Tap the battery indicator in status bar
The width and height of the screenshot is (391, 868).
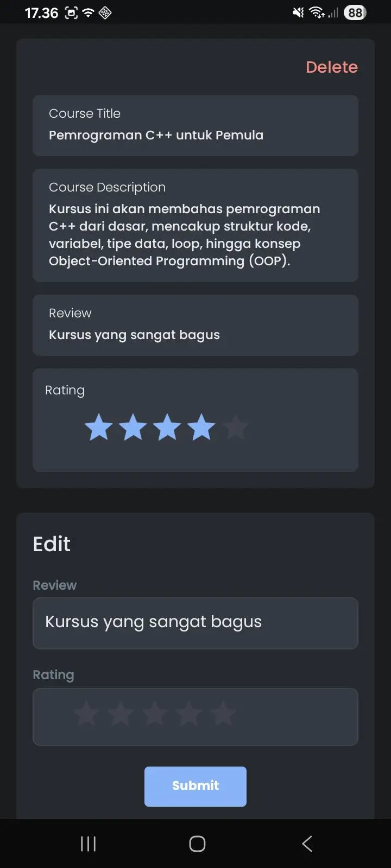tap(355, 12)
